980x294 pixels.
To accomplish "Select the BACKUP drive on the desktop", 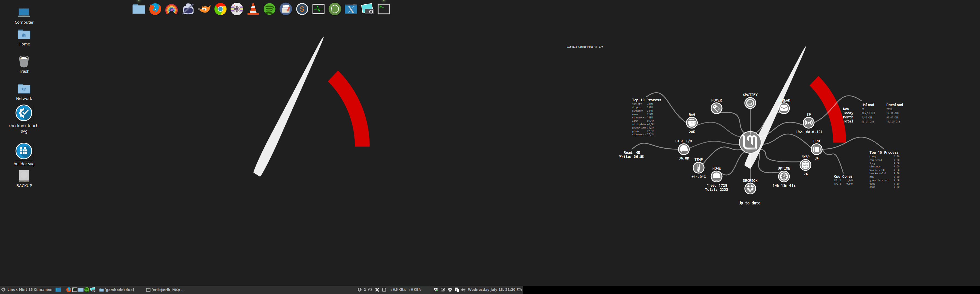I will (24, 176).
